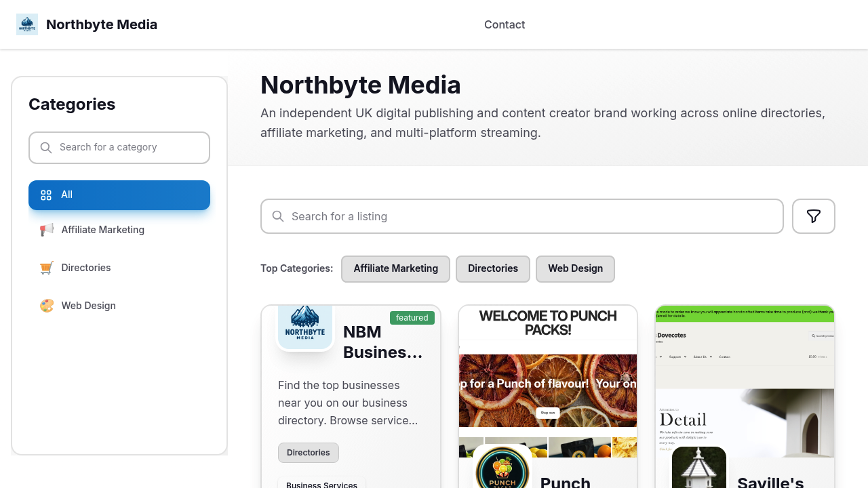Click the Business Services tag on NBM card
This screenshot has height=488, width=868.
[x=321, y=484]
